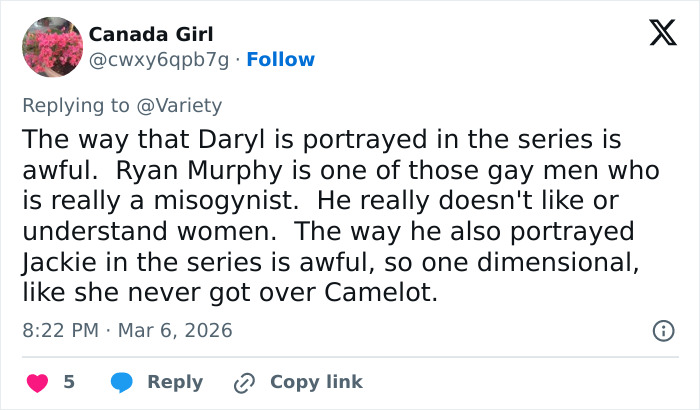Screen dimensions: 700x410
Task: Click the like count number 5
Action: 69,382
